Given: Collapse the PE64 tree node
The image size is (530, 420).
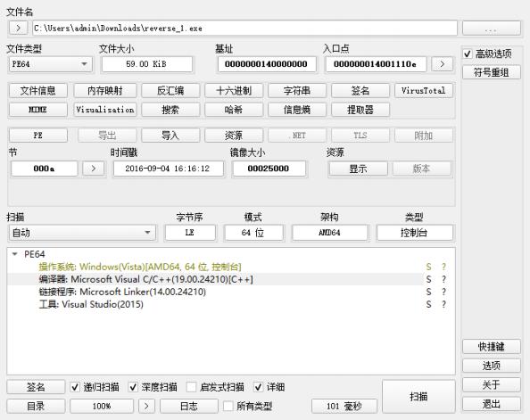Looking at the screenshot, I should 14,254.
